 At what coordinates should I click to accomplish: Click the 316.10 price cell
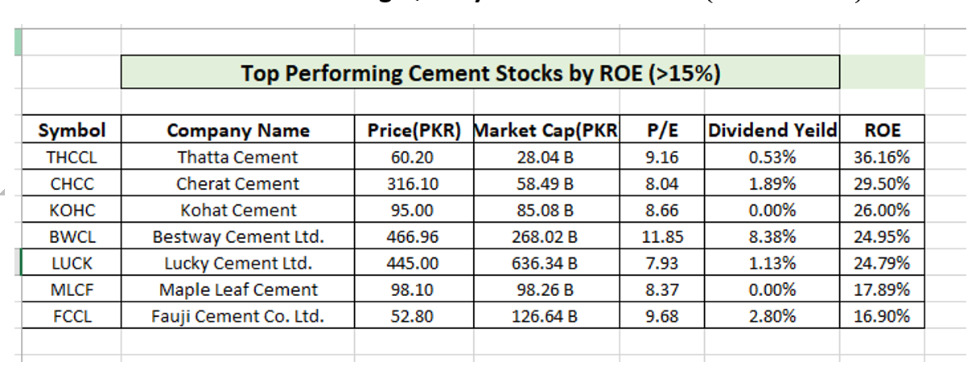(414, 183)
